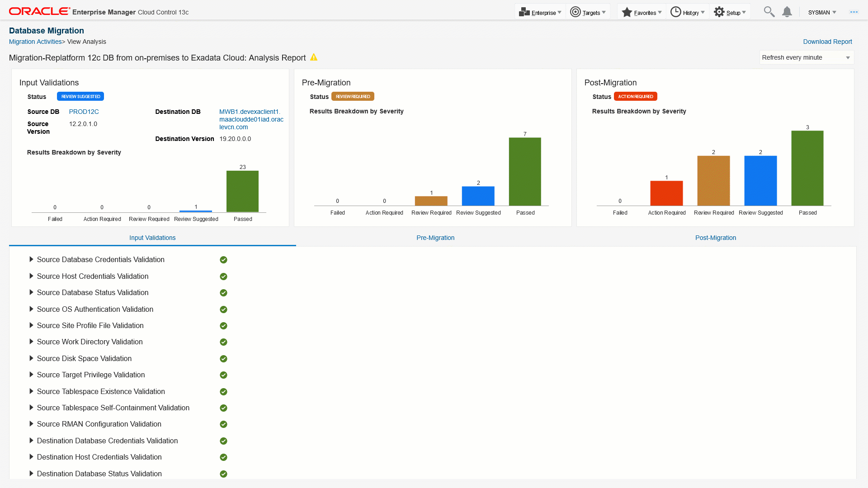Open the SYSMAN user menu
The width and height of the screenshot is (868, 488).
point(822,12)
